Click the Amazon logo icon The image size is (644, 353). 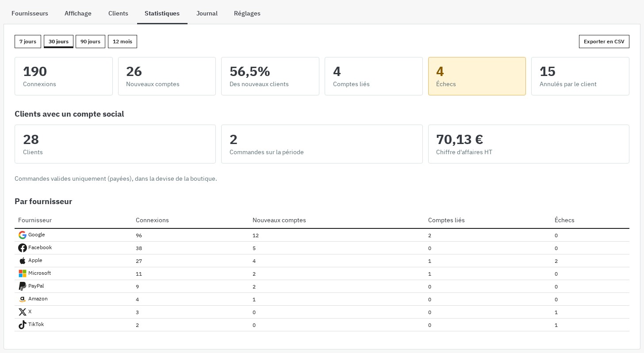pyautogui.click(x=23, y=299)
